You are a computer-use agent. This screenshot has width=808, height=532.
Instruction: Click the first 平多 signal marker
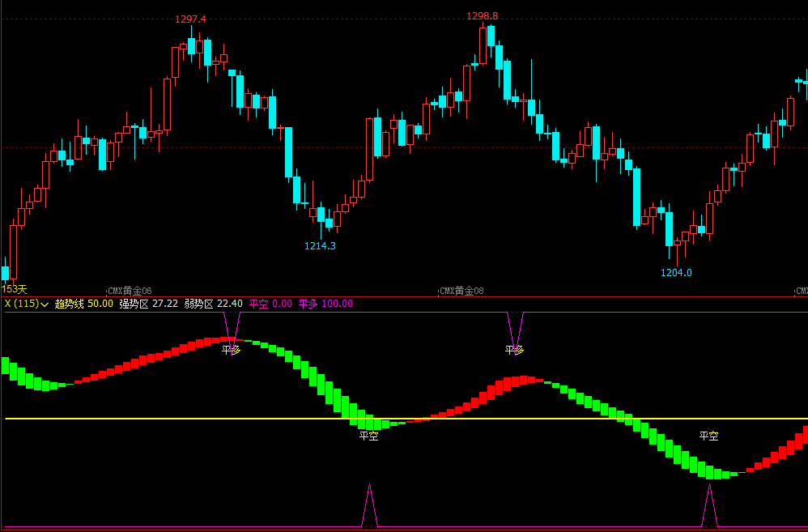[x=232, y=350]
